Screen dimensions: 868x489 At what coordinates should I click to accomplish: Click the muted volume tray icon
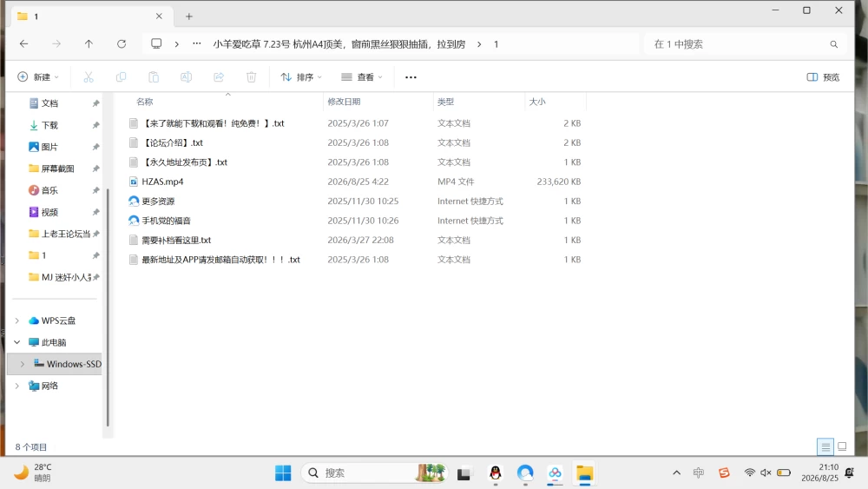tap(766, 472)
